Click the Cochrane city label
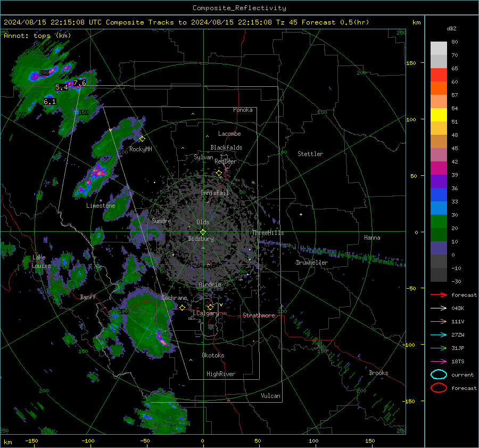479x448 pixels. click(x=174, y=298)
